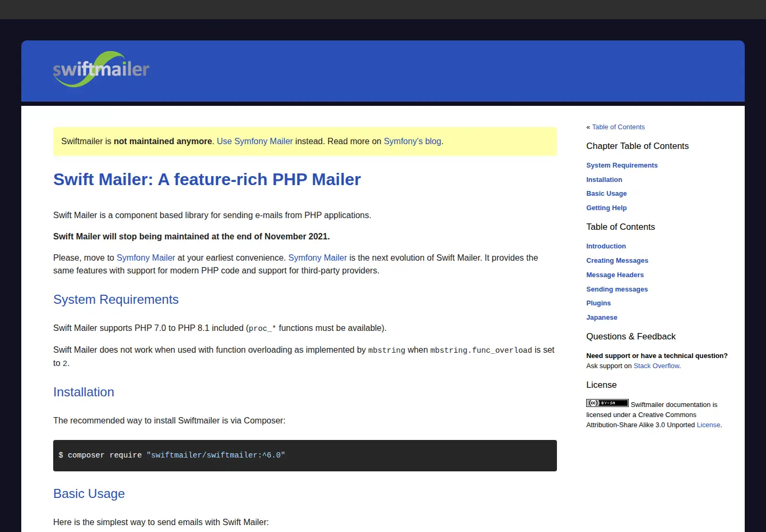Click the Basic Usage section heading

click(89, 494)
